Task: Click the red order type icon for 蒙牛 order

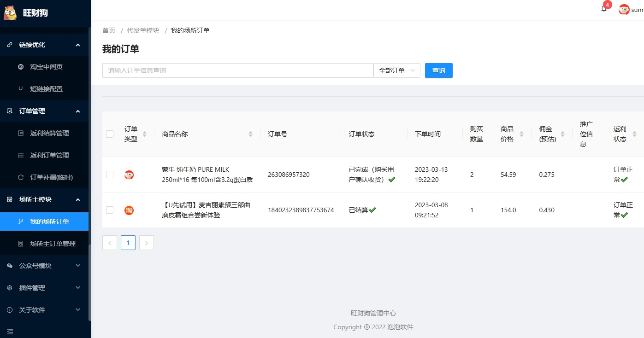Action: coord(129,175)
